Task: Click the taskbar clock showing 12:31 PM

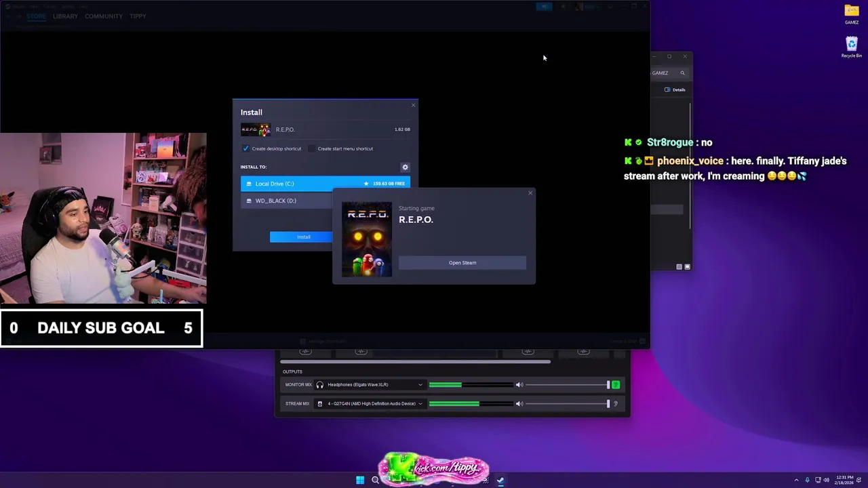Action: (x=845, y=481)
